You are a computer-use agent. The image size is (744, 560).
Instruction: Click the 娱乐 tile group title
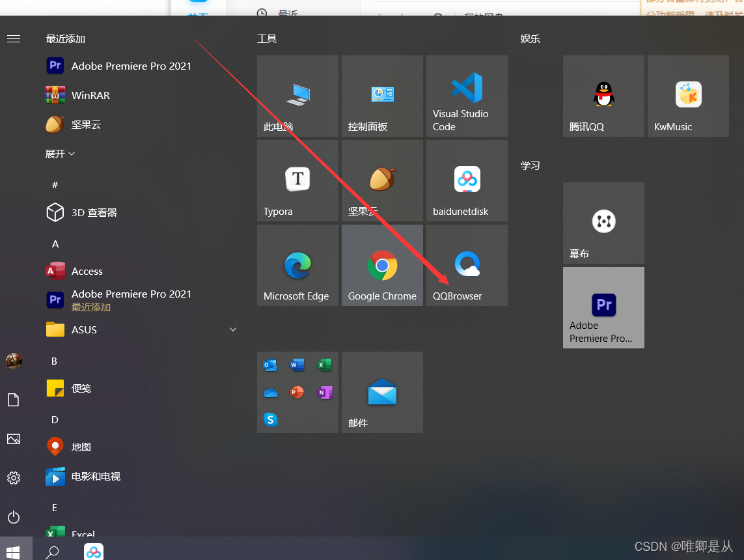click(530, 38)
